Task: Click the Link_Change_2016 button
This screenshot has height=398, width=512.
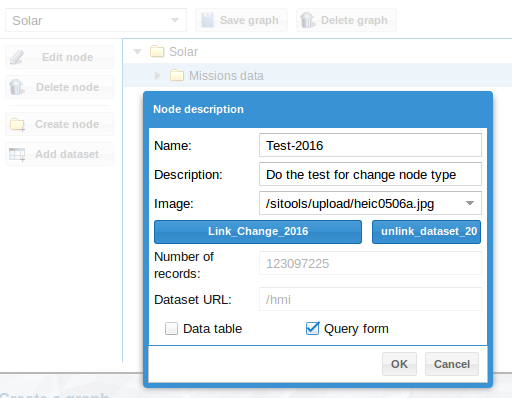Action: (x=258, y=232)
